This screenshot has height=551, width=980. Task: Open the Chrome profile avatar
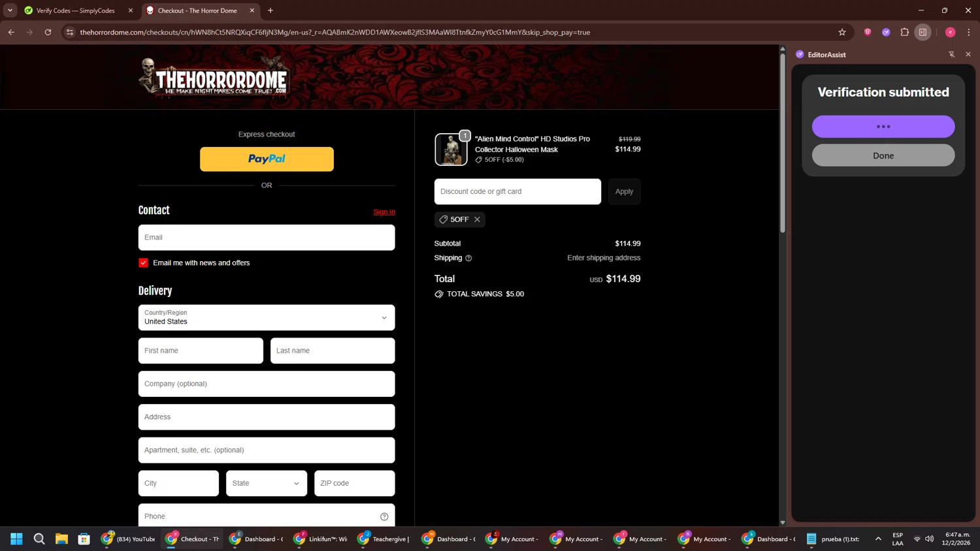click(951, 32)
